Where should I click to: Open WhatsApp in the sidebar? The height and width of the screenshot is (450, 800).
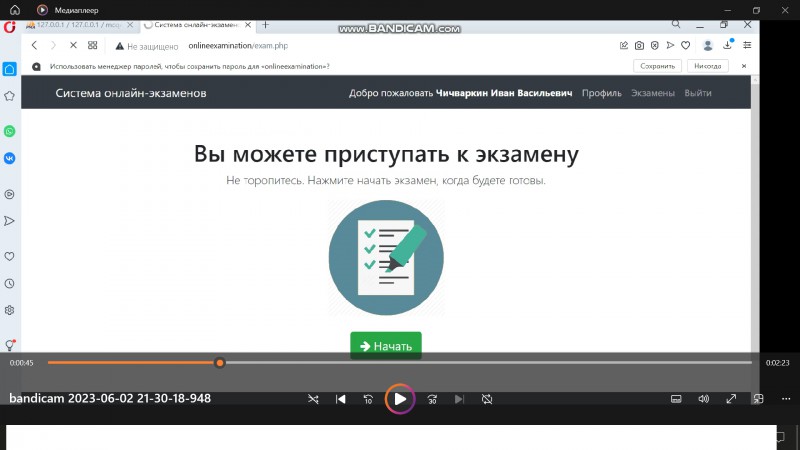9,131
